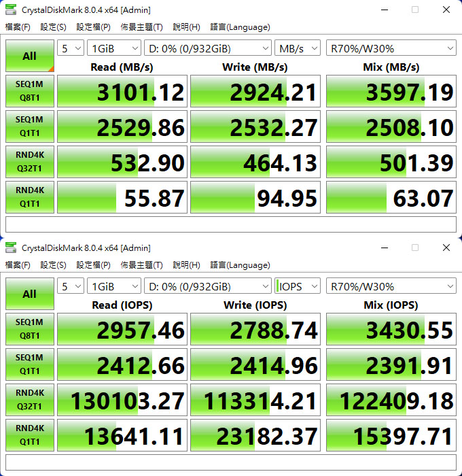
Task: Click the 94.95 write result
Action: point(255,197)
